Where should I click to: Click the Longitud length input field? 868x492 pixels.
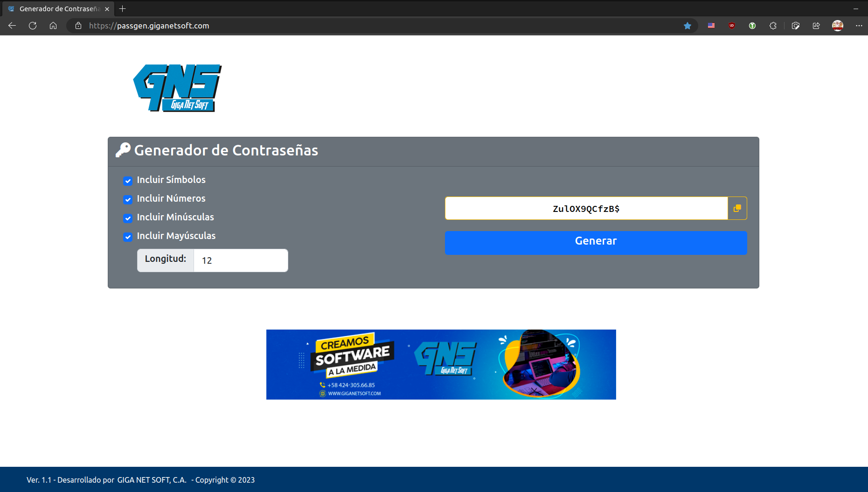240,260
